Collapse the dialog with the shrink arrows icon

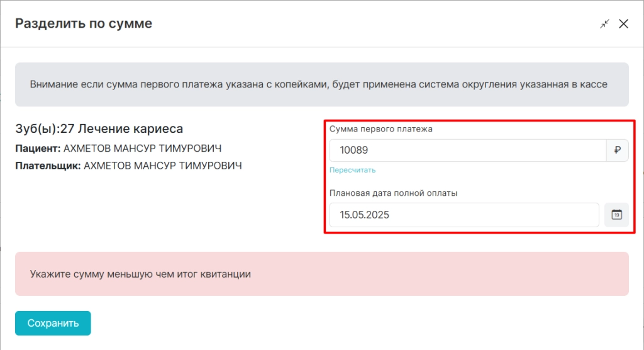604,24
